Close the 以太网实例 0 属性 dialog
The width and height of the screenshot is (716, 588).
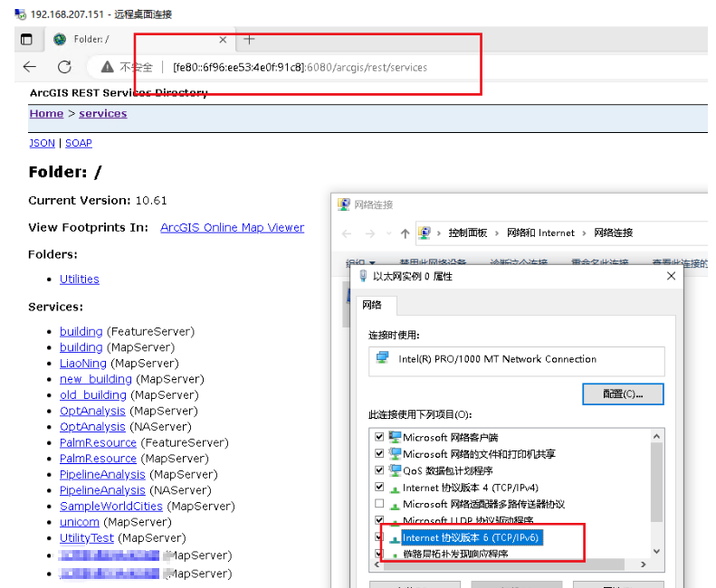click(x=671, y=276)
